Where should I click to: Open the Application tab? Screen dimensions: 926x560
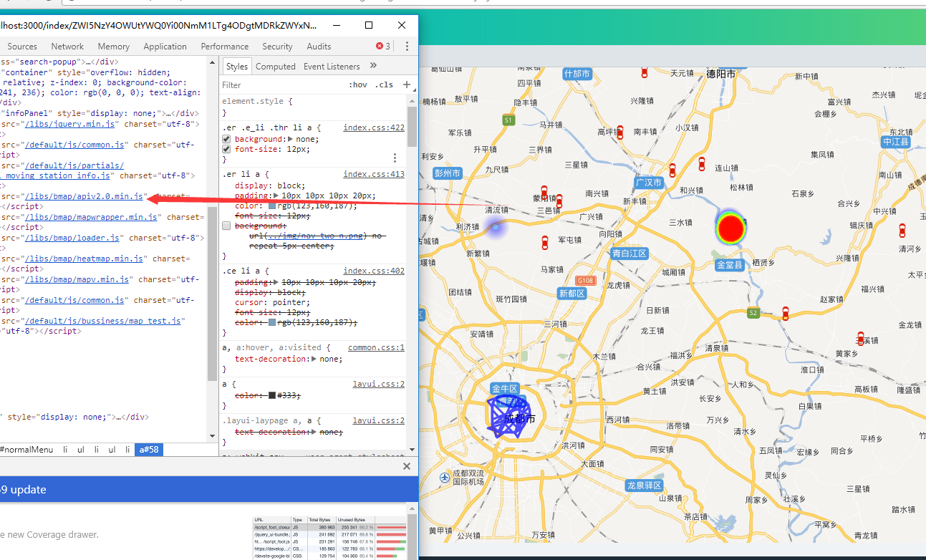click(x=165, y=47)
